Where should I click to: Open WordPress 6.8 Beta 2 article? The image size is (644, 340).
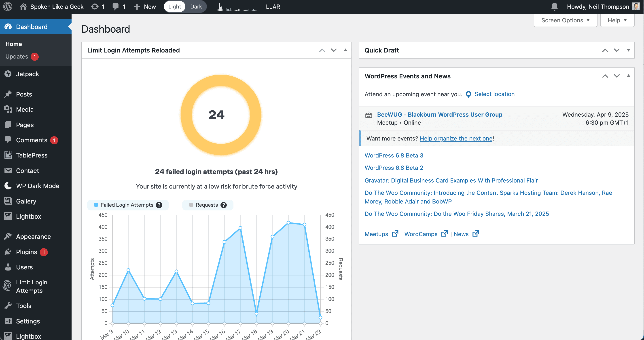pyautogui.click(x=394, y=168)
